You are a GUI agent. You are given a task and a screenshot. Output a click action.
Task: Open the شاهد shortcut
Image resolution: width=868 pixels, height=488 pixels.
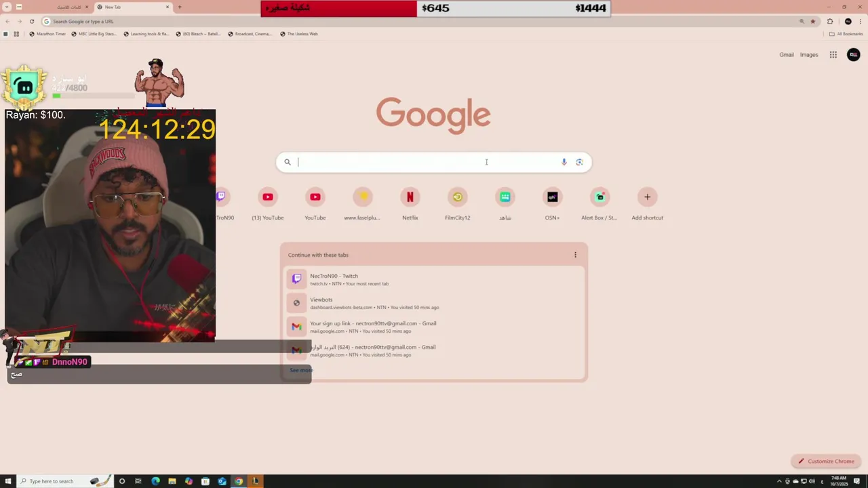pyautogui.click(x=505, y=204)
